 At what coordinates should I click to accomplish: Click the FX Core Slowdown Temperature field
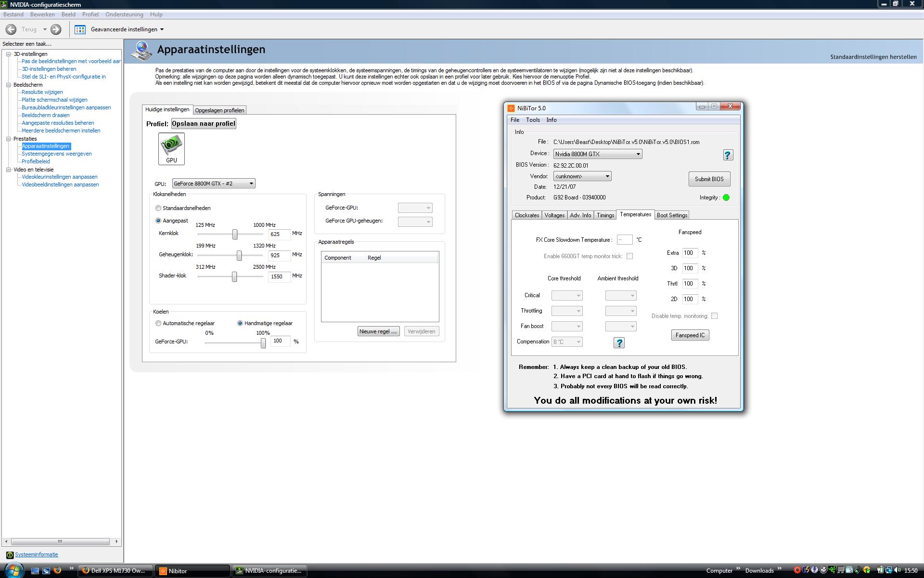[625, 240]
